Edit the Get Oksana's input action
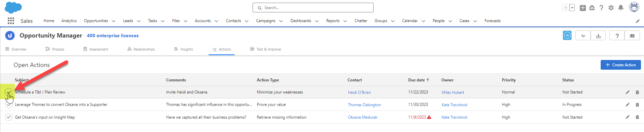The width and height of the screenshot is (644, 132). 628,117
